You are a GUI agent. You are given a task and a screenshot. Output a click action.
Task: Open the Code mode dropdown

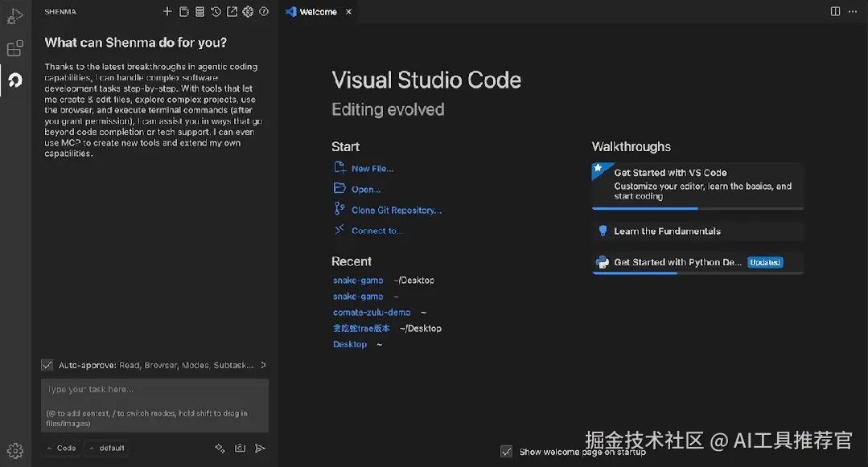coord(61,449)
